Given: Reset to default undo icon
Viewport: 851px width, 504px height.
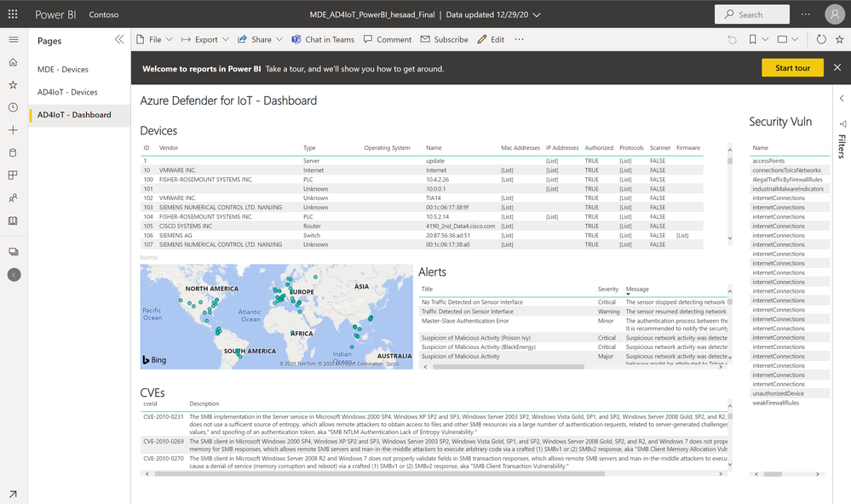Looking at the screenshot, I should pyautogui.click(x=732, y=40).
